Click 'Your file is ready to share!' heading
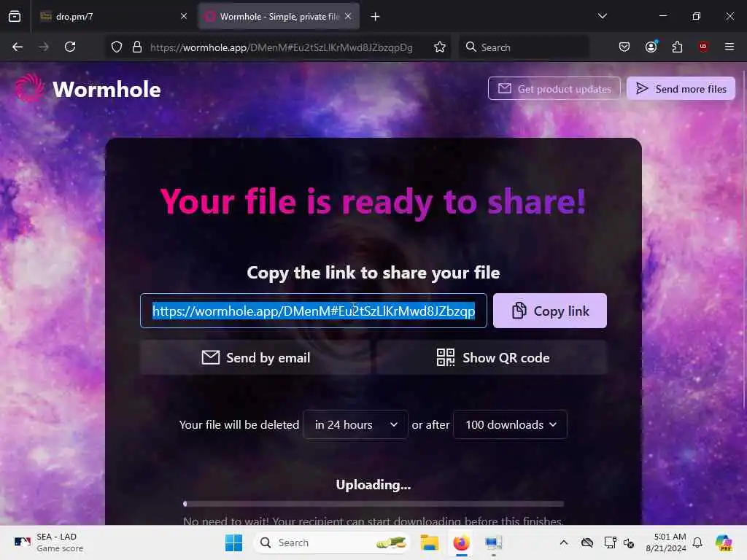 (x=373, y=202)
